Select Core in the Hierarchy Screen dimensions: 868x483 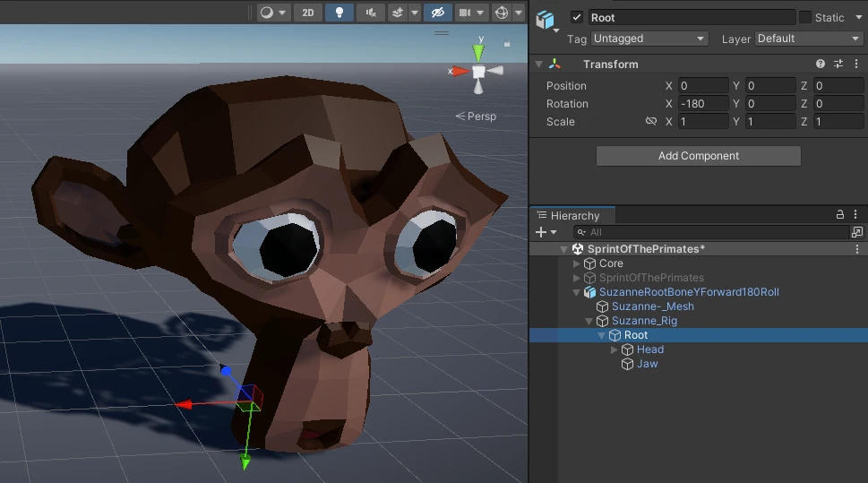coord(611,263)
